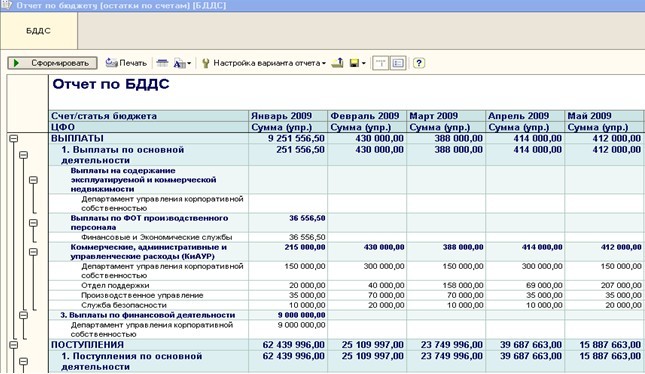The image size is (645, 374).
Task: Click the wrench icon of report settings
Action: click(x=206, y=63)
